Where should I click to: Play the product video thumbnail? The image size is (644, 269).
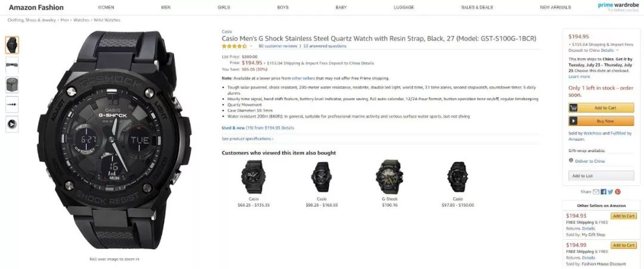pyautogui.click(x=12, y=124)
